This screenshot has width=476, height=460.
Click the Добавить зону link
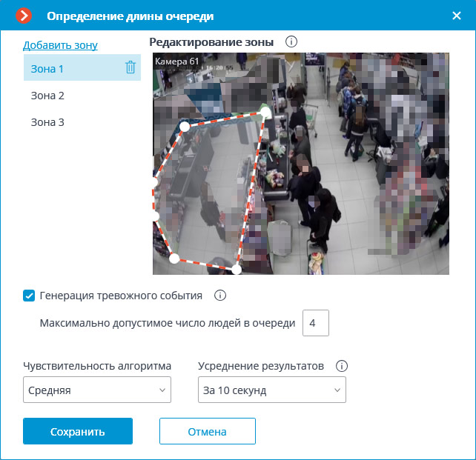pyautogui.click(x=60, y=45)
